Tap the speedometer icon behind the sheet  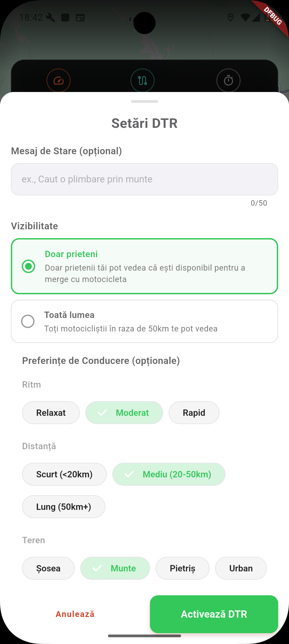coord(58,80)
